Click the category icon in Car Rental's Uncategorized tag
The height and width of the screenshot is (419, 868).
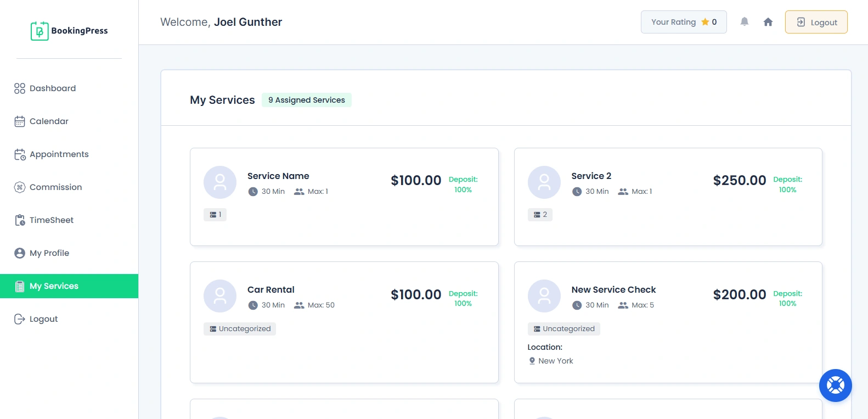(x=213, y=329)
